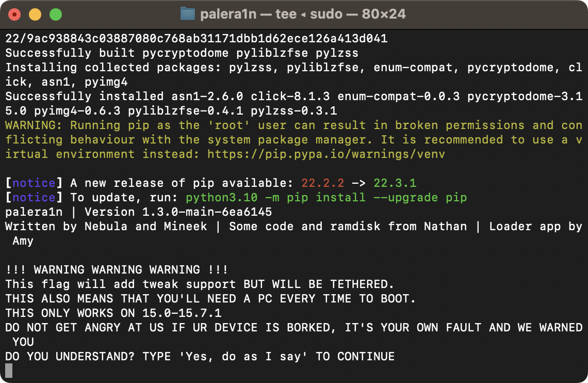Image resolution: width=588 pixels, height=383 pixels.
Task: Click the yellow "WARNING:" word in pip output
Action: pos(34,125)
